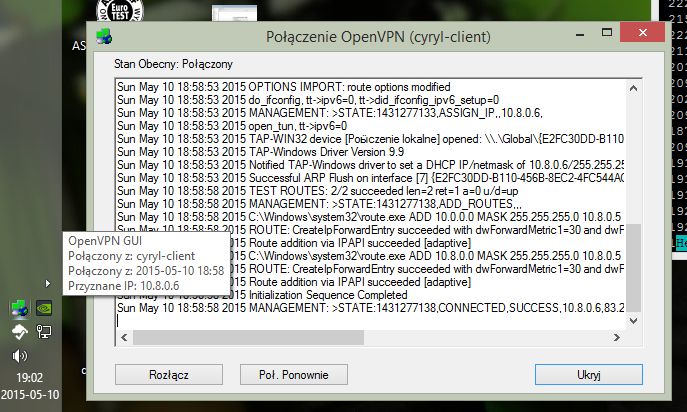Image resolution: width=687 pixels, height=412 pixels.
Task: Click the 'TAP-WIN32 device' opened log line
Action: click(370, 139)
